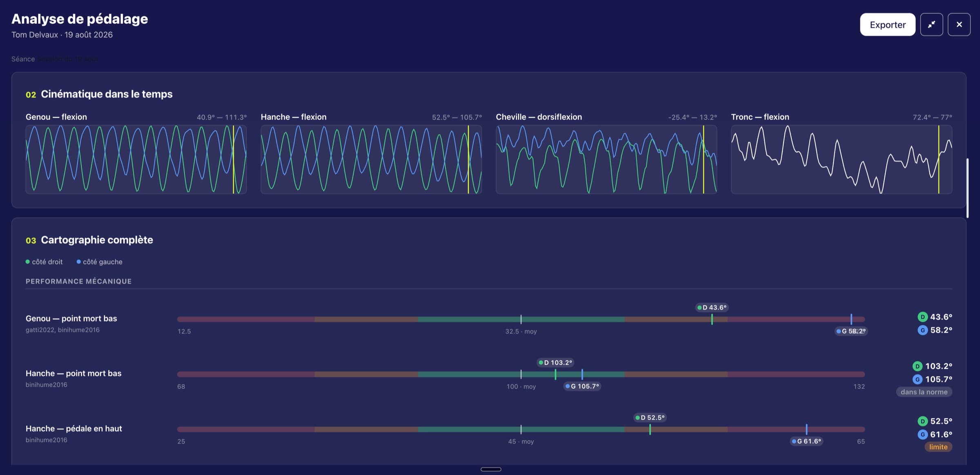Select the Cheville — dorsiflexion chart
Image resolution: width=980 pixels, height=475 pixels.
pos(606,159)
